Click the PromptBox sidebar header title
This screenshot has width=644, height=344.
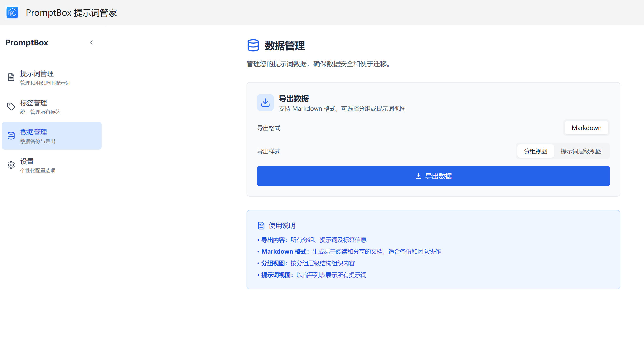pos(27,42)
